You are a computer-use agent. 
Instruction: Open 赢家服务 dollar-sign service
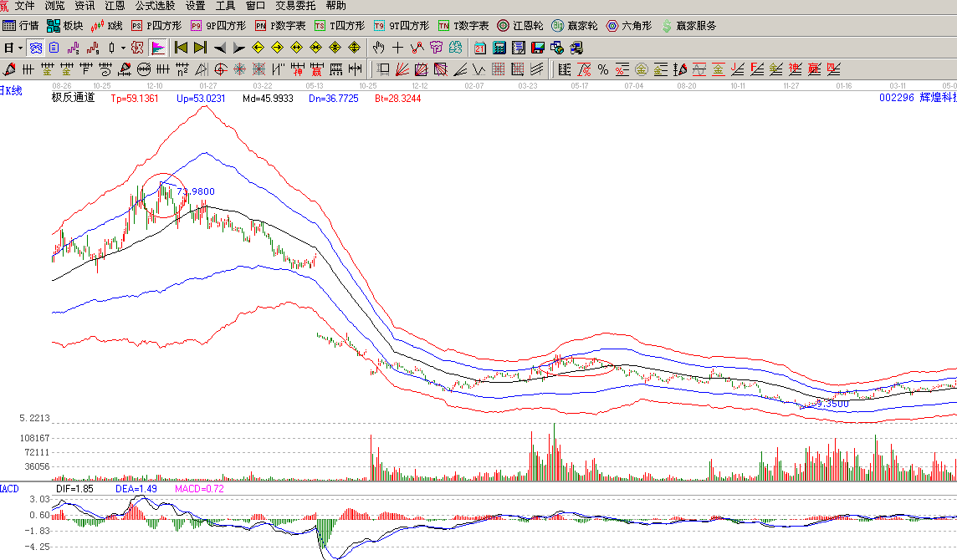tap(688, 26)
